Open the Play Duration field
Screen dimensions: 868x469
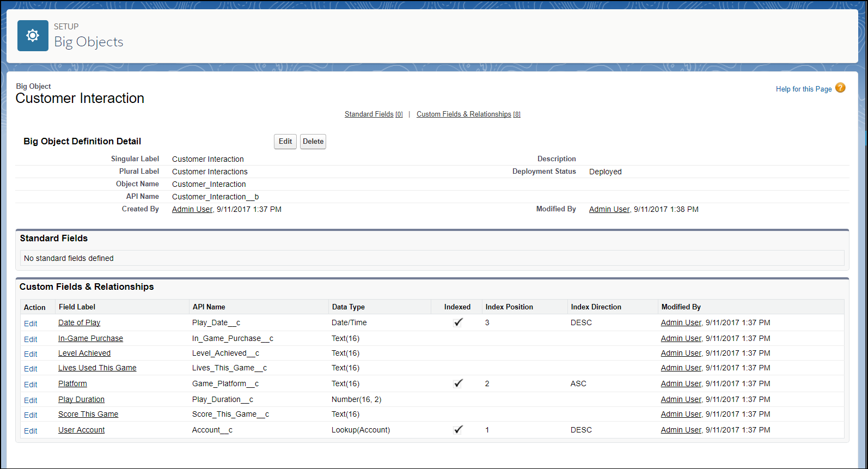[81, 400]
